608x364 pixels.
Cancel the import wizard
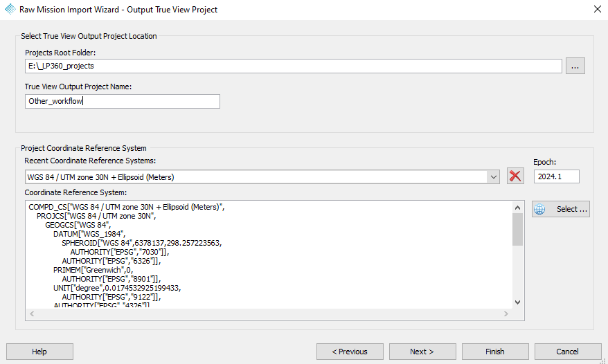[568, 352]
